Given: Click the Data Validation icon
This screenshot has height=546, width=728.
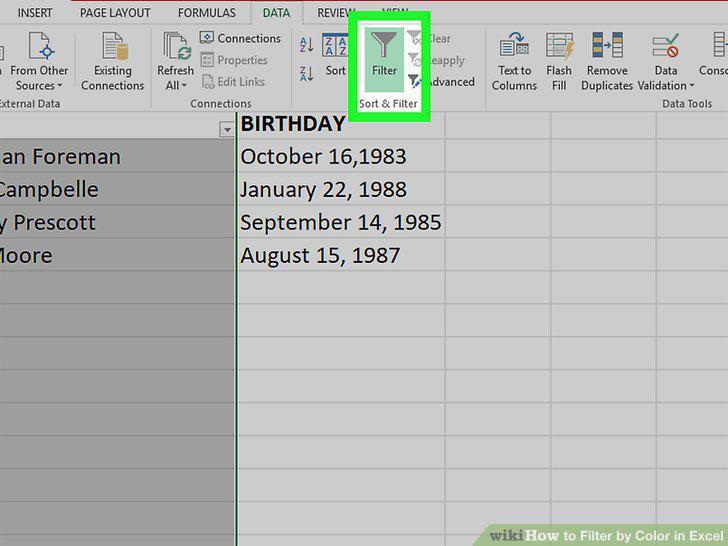Looking at the screenshot, I should point(665,46).
